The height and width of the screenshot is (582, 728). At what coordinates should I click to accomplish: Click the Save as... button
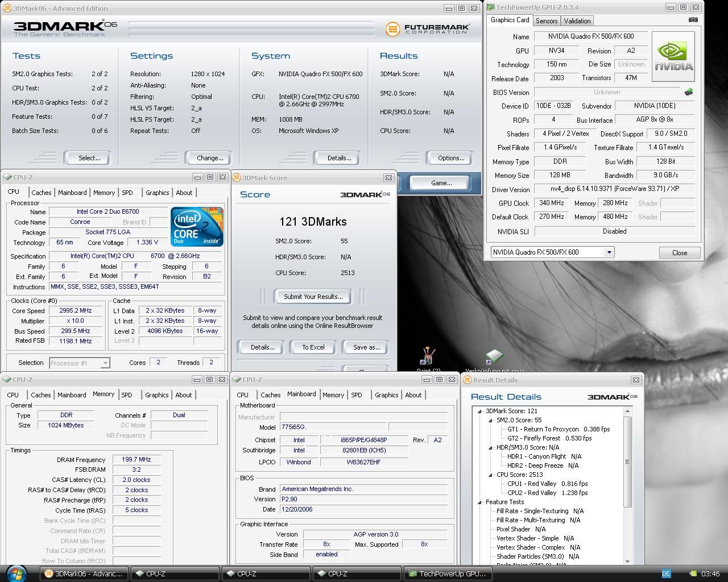coord(365,347)
